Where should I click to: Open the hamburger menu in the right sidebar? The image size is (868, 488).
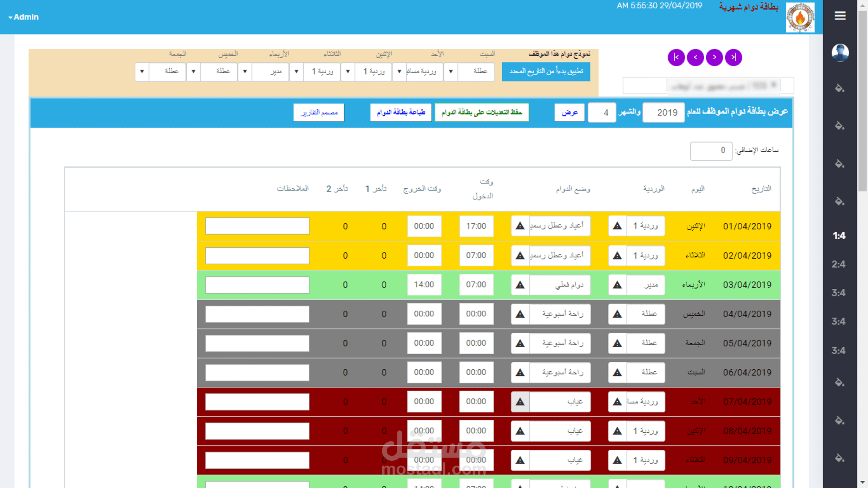(840, 15)
